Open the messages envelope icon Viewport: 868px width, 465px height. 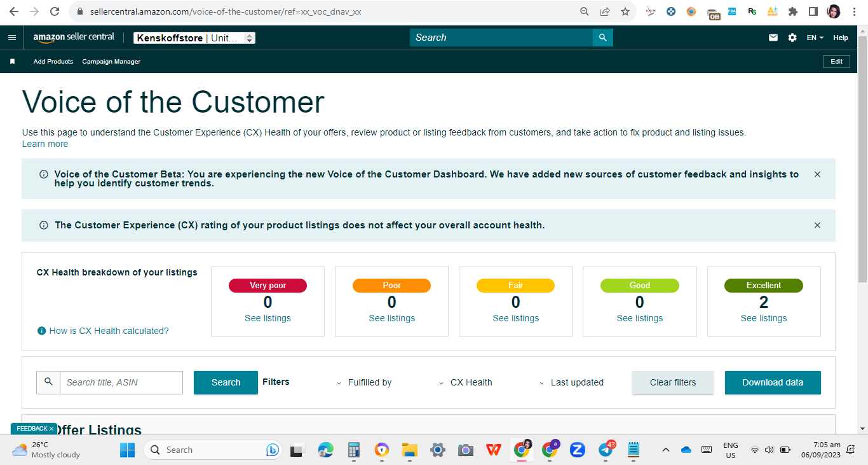point(773,38)
